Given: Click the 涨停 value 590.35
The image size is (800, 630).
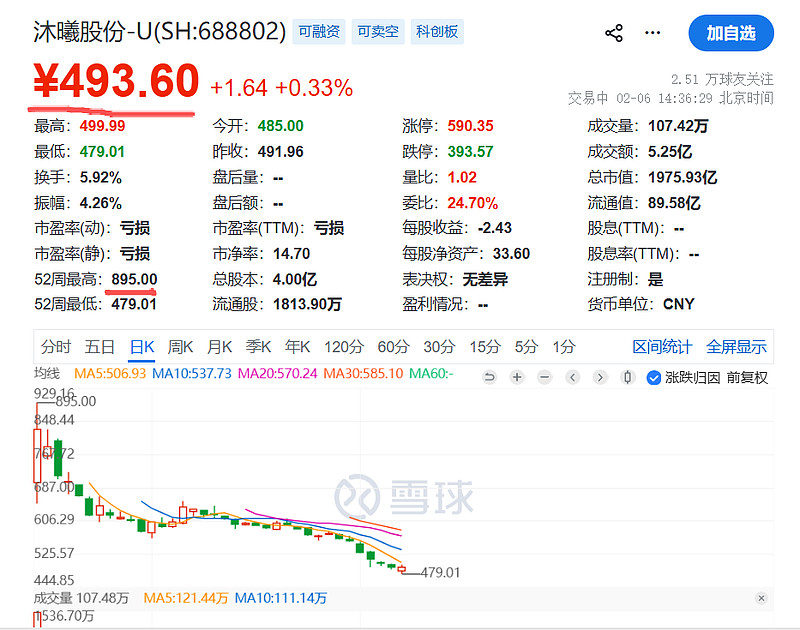Looking at the screenshot, I should [x=470, y=126].
